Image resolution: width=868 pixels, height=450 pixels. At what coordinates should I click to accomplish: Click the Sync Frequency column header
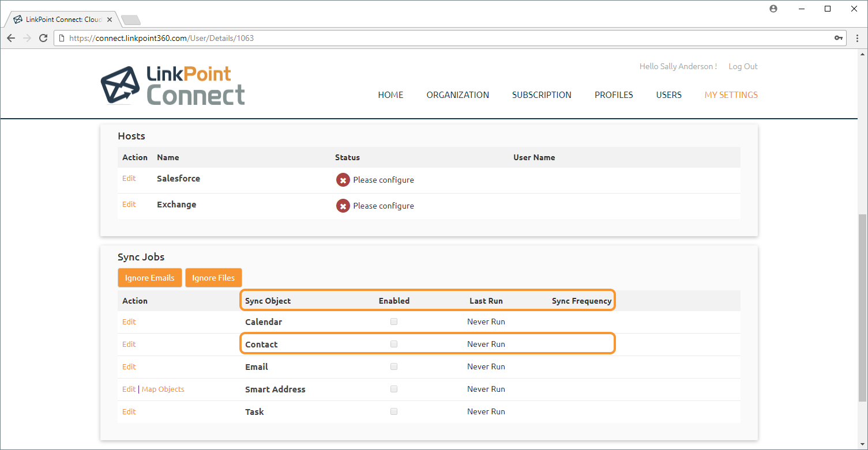(581, 301)
